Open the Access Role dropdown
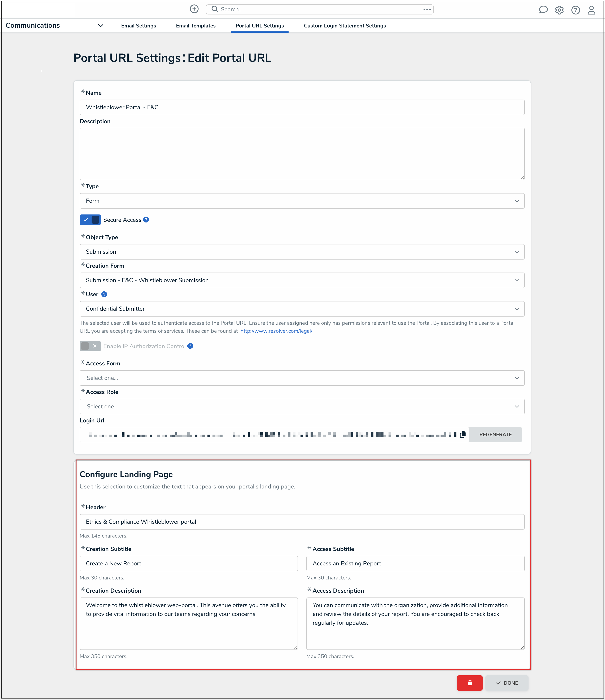The height and width of the screenshot is (700, 605). pyautogui.click(x=302, y=406)
